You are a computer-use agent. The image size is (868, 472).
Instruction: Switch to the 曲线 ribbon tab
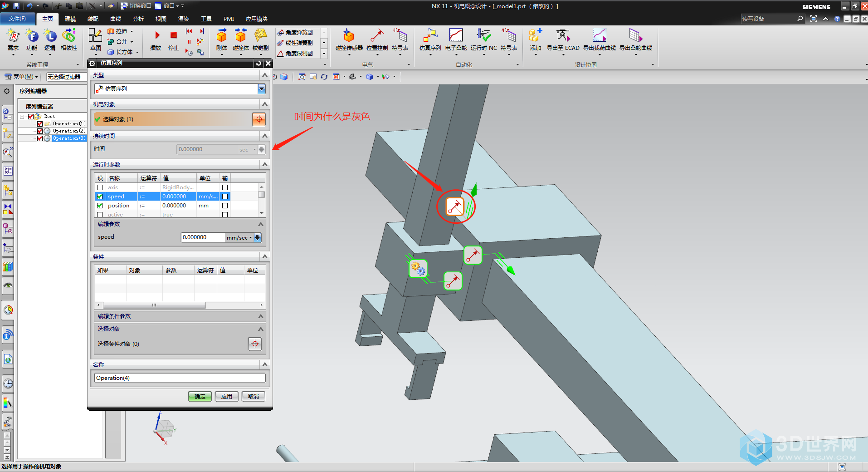pyautogui.click(x=116, y=19)
